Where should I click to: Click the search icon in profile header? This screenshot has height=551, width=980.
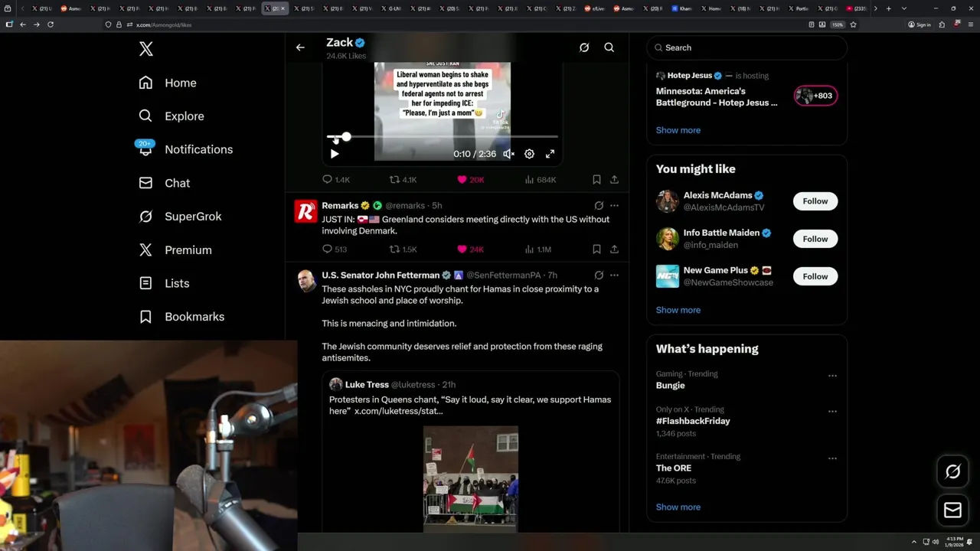pyautogui.click(x=609, y=47)
